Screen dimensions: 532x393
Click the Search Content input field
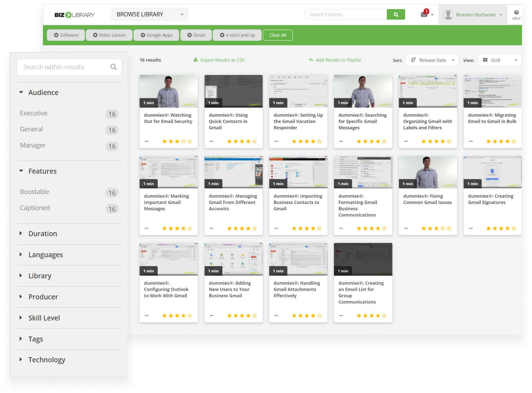346,15
